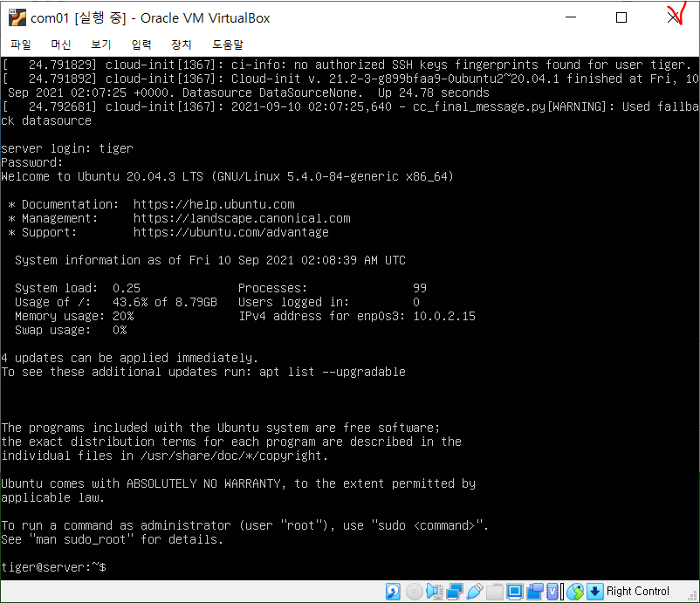Screen dimensions: 700x603
Task: Click the '/usr/share/doc/*/copyright' path text
Action: coord(230,456)
